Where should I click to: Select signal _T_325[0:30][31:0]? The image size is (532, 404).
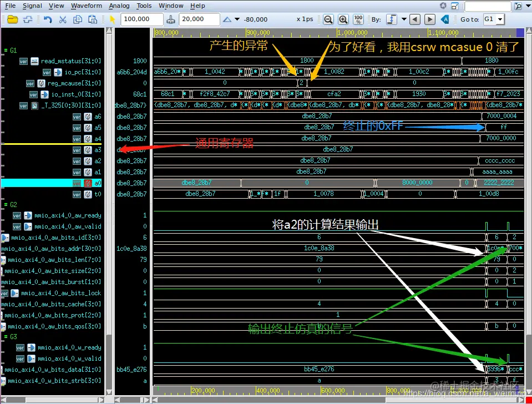tap(71, 105)
